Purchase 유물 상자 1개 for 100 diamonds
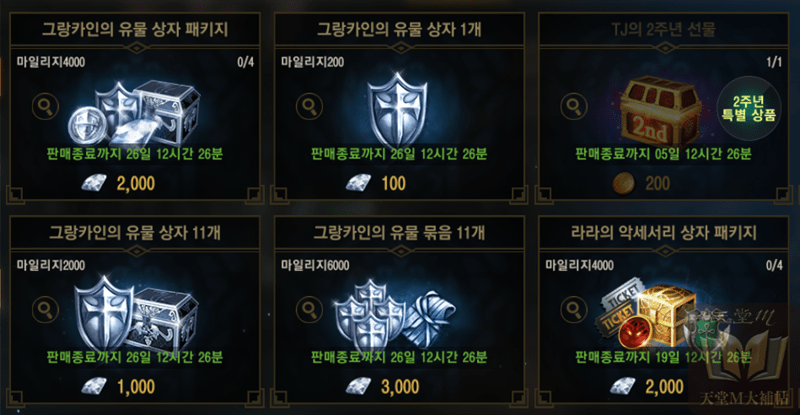This screenshot has height=415, width=800. tap(376, 183)
